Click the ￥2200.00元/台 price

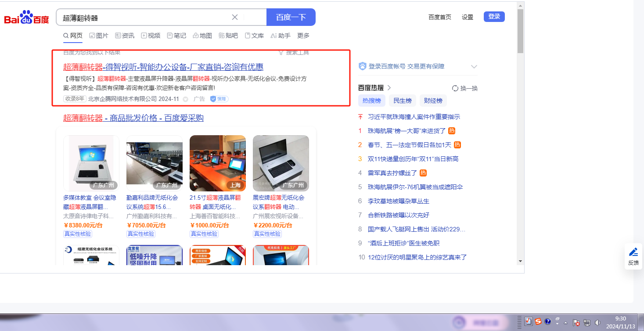(x=273, y=225)
